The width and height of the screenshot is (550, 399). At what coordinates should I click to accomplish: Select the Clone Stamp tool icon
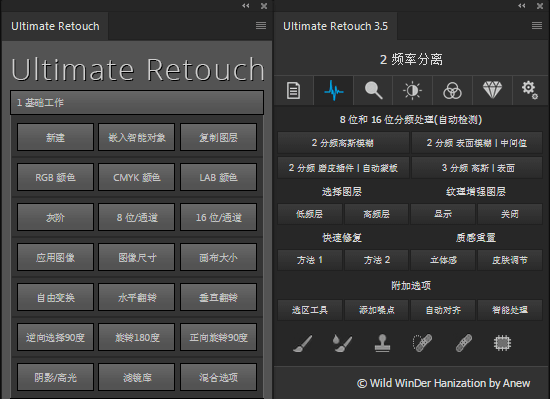pyautogui.click(x=382, y=343)
